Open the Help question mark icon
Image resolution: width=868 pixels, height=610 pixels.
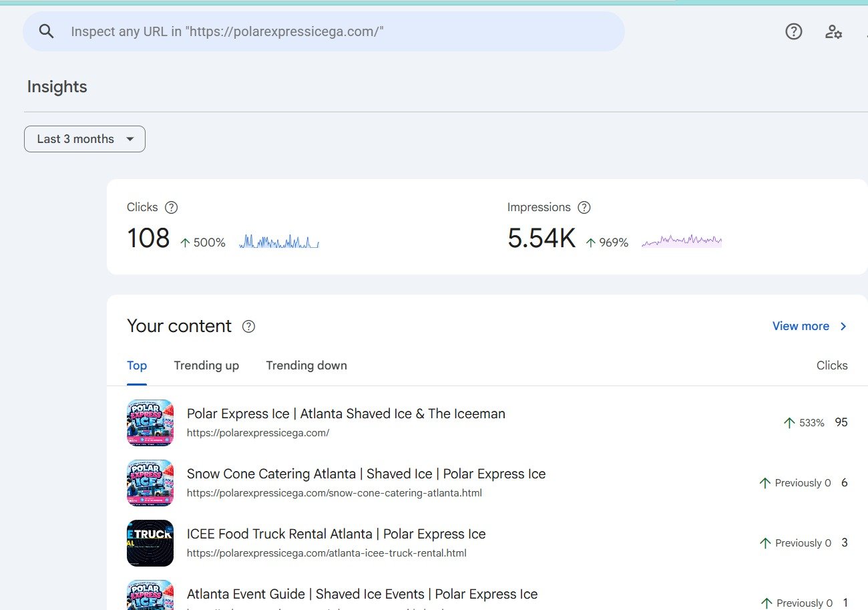793,31
